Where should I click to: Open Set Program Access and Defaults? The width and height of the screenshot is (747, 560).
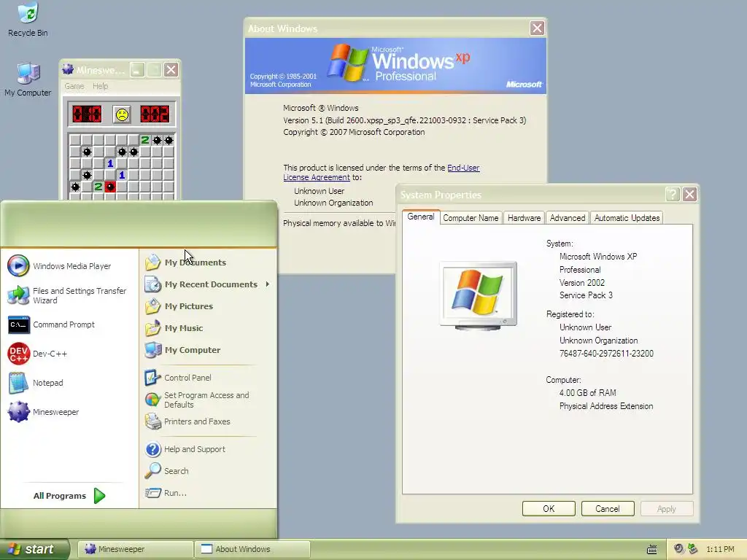197,400
